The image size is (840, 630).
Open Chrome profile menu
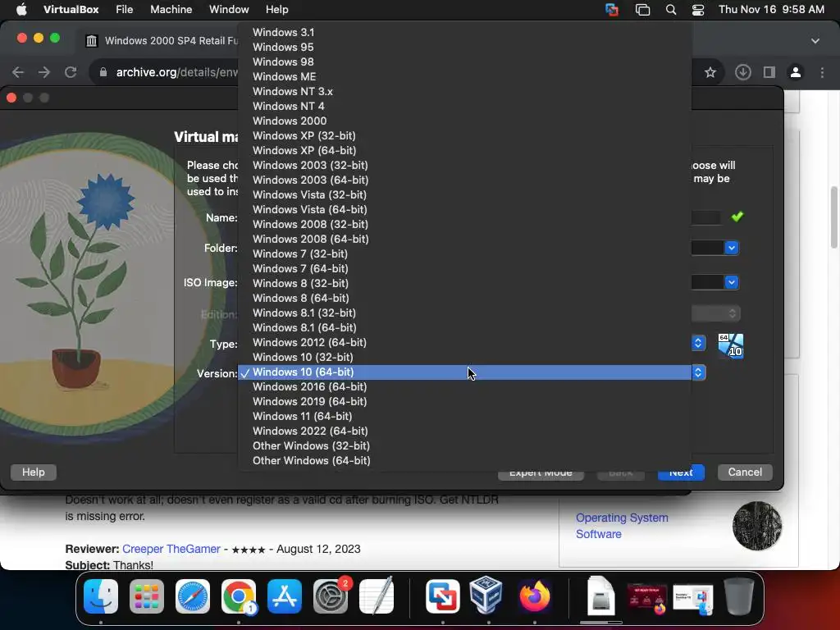click(796, 72)
